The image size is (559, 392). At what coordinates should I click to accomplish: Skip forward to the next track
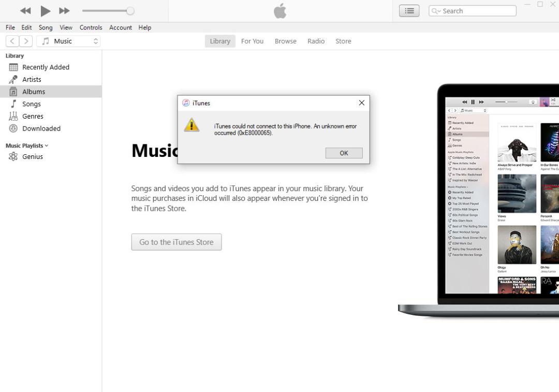(x=65, y=11)
